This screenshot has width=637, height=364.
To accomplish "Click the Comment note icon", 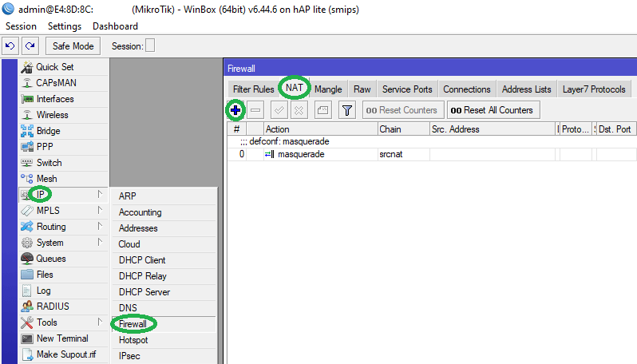I will (323, 110).
